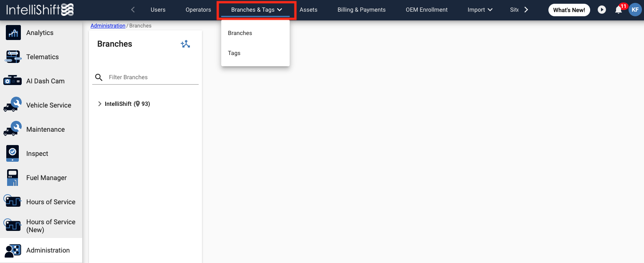Open the Analytics module icon

tap(13, 33)
